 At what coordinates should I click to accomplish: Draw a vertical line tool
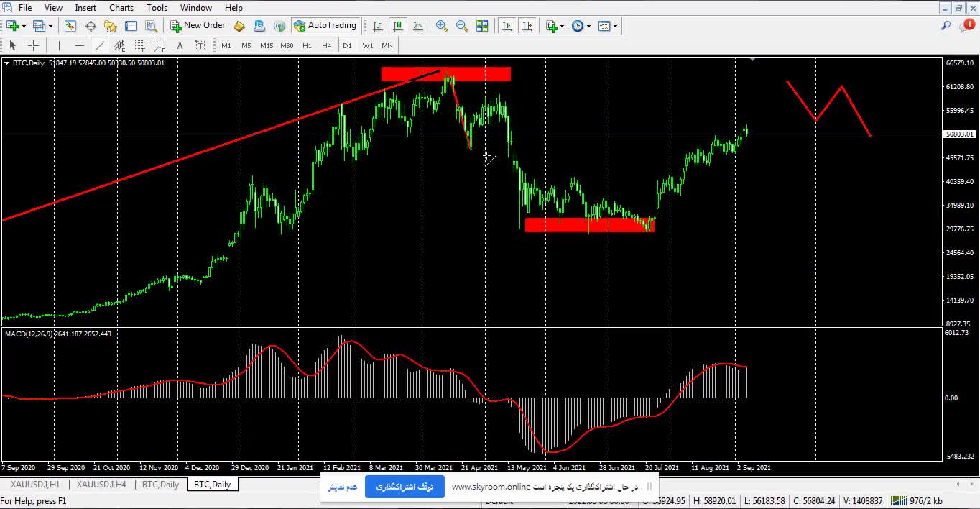coord(59,45)
